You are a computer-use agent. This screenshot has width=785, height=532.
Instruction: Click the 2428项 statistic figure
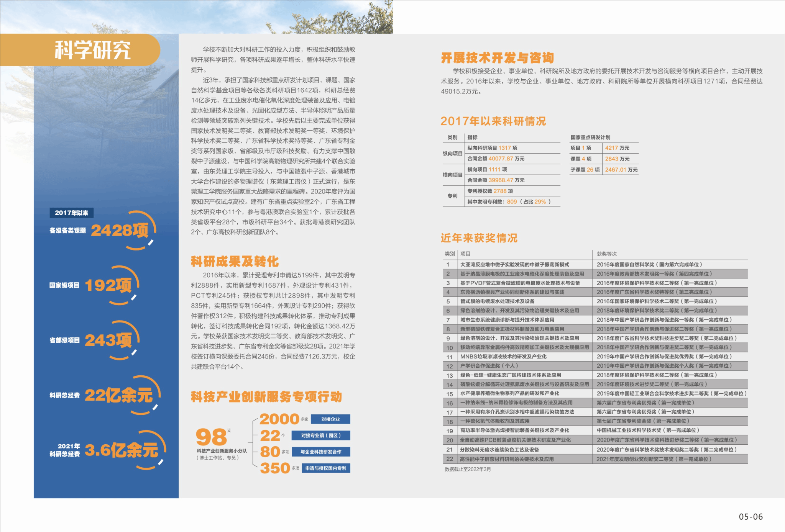pyautogui.click(x=119, y=230)
